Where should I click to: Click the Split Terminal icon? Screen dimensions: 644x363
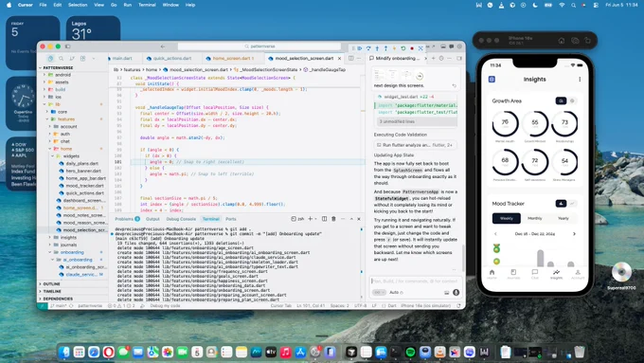324,219
